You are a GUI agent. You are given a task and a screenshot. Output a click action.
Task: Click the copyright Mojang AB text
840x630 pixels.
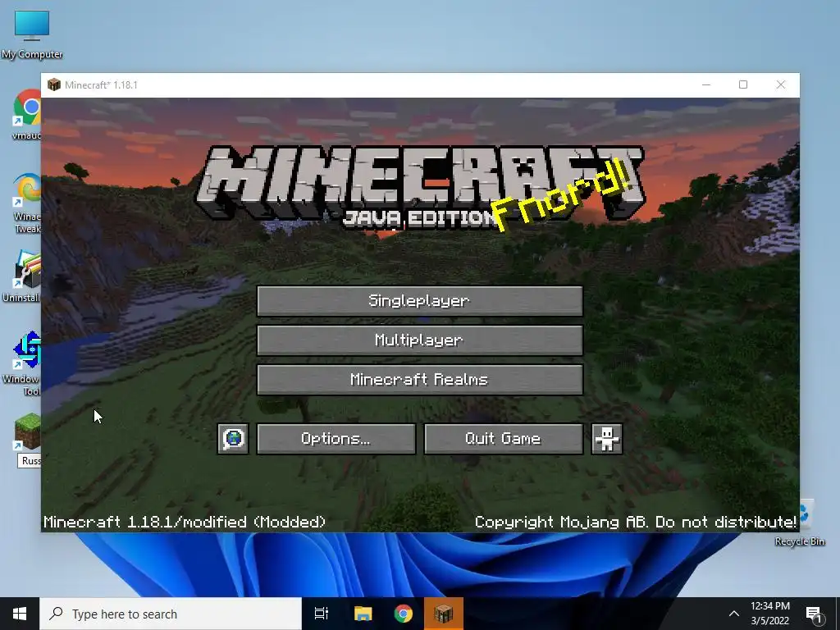tap(636, 522)
